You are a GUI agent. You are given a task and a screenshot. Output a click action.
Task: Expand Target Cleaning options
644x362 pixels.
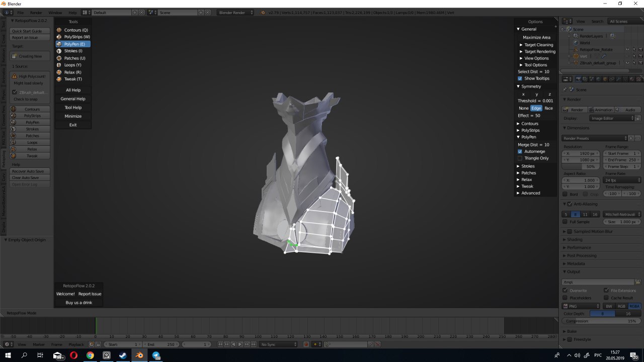[x=536, y=45]
